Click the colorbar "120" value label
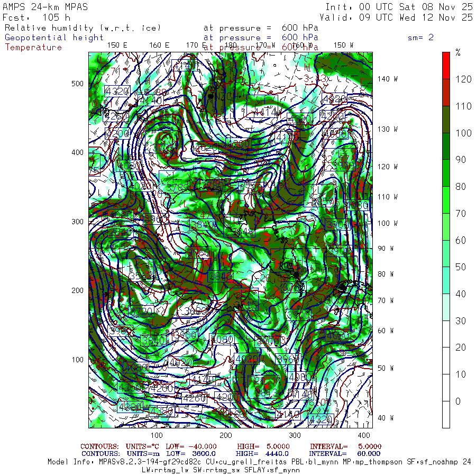The image size is (476, 476). click(463, 79)
